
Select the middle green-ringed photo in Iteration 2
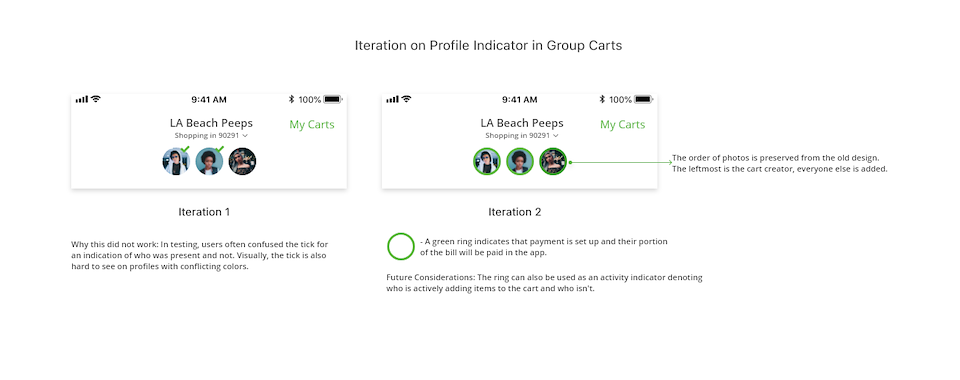tap(520, 162)
